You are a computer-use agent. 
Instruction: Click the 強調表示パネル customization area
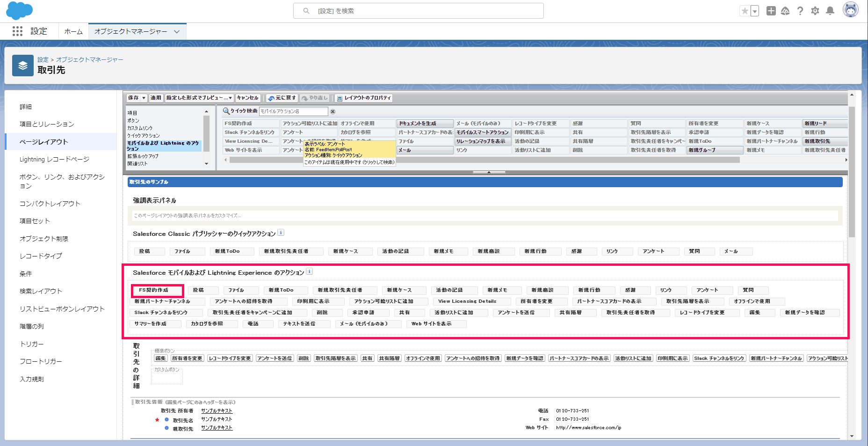click(485, 216)
